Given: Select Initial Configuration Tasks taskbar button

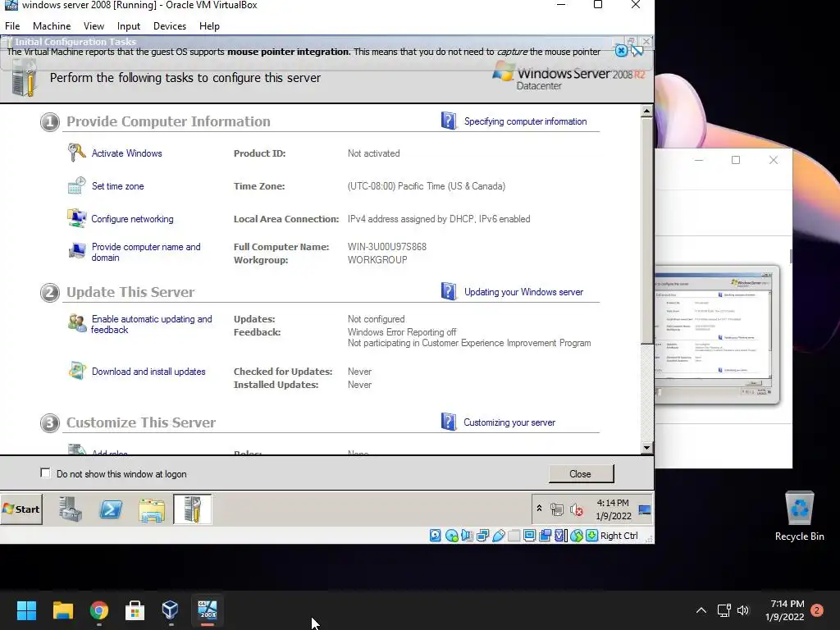Looking at the screenshot, I should [x=192, y=509].
